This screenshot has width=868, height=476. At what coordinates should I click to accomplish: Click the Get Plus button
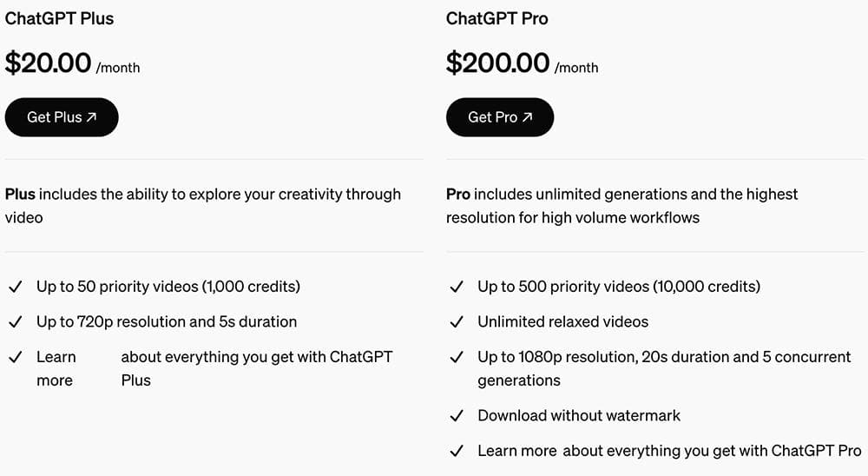click(61, 117)
